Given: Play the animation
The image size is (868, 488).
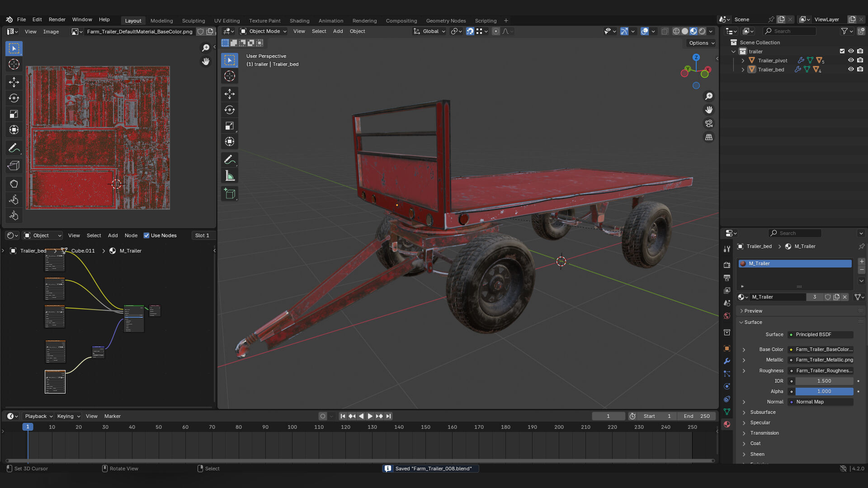Looking at the screenshot, I should point(370,416).
